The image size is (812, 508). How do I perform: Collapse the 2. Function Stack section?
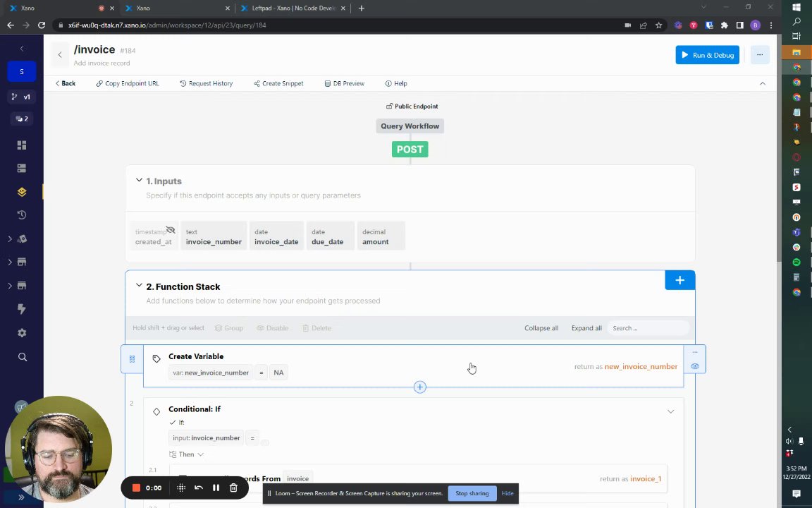click(139, 286)
